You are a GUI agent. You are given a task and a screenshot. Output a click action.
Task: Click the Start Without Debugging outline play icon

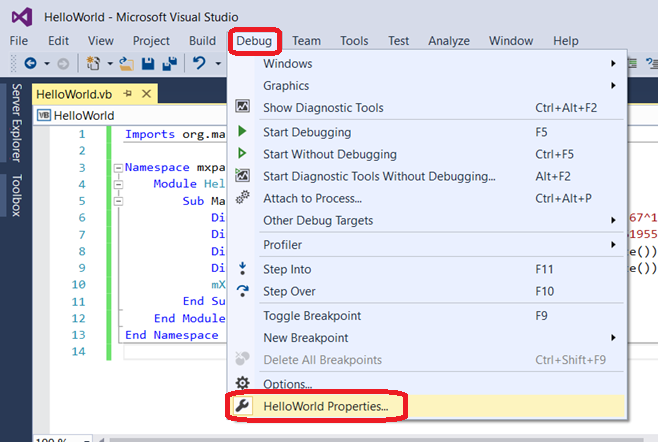(x=242, y=153)
